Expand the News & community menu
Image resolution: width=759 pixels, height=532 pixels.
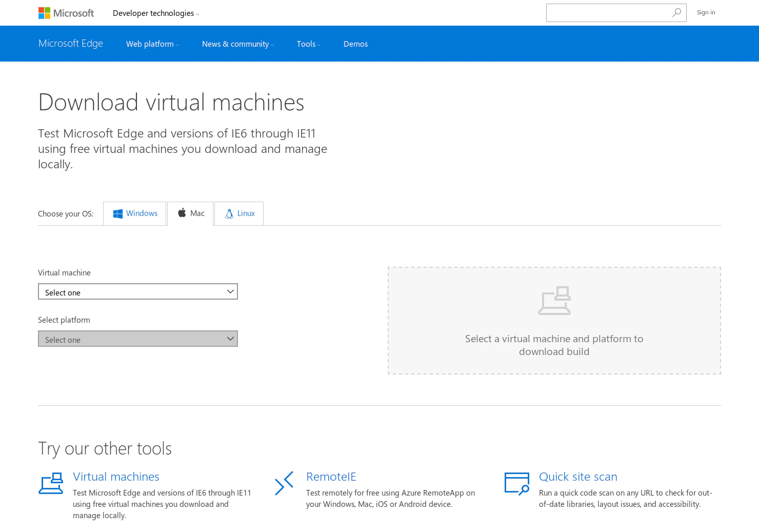point(238,44)
